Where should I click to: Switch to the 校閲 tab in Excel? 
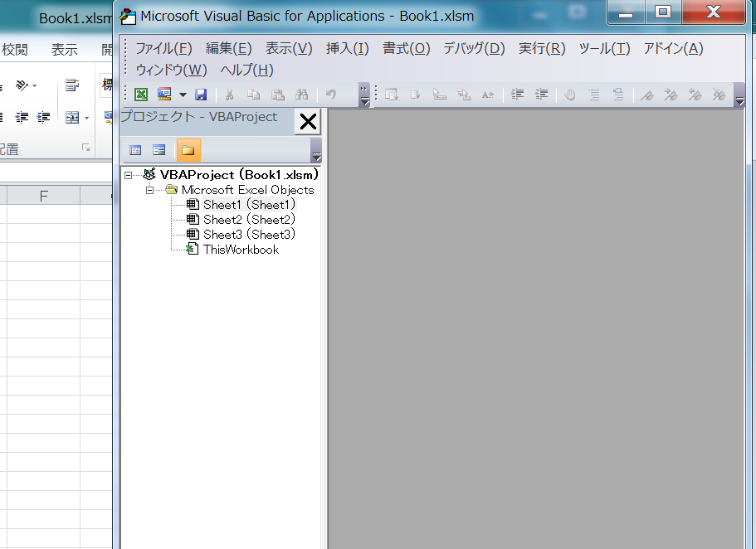pos(14,50)
